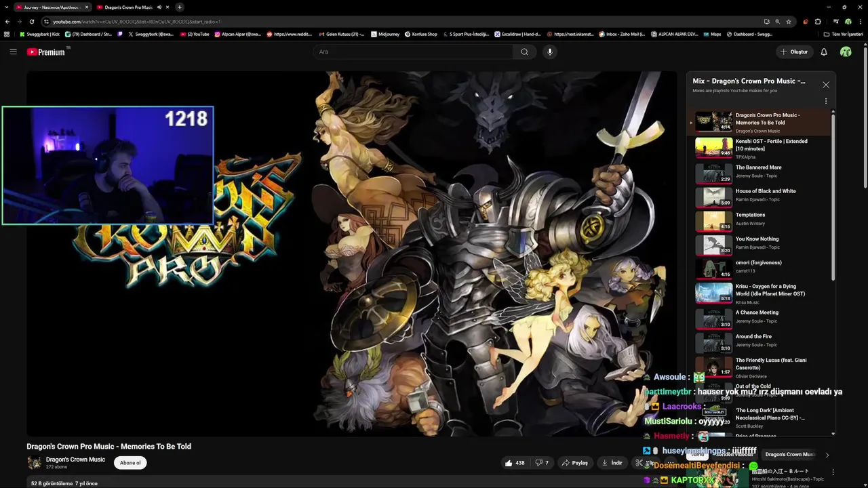868x488 pixels.
Task: Select You Know Nothing track
Action: 760,245
